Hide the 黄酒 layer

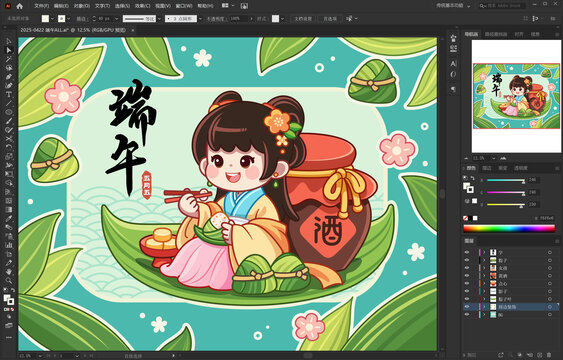(467, 276)
